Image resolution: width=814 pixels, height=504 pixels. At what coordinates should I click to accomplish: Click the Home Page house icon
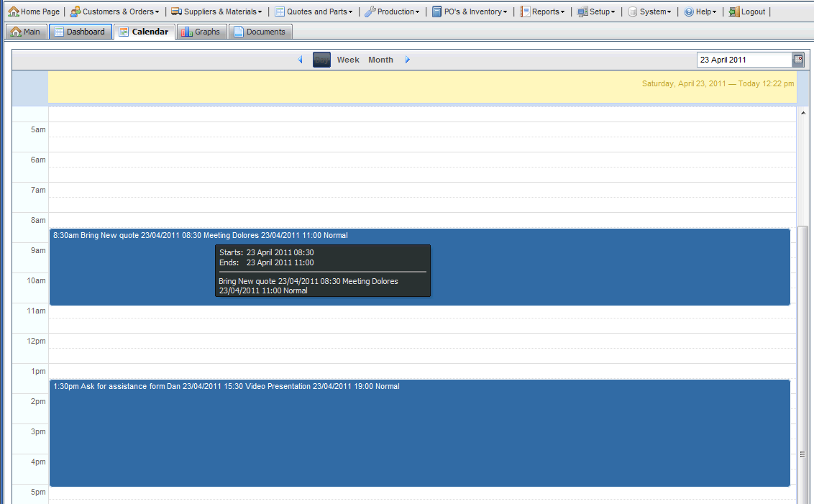click(14, 12)
